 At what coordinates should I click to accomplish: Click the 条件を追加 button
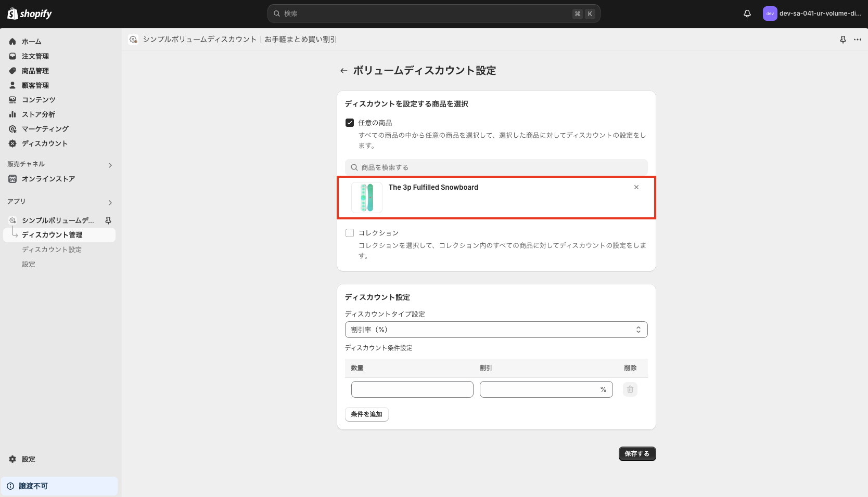366,414
